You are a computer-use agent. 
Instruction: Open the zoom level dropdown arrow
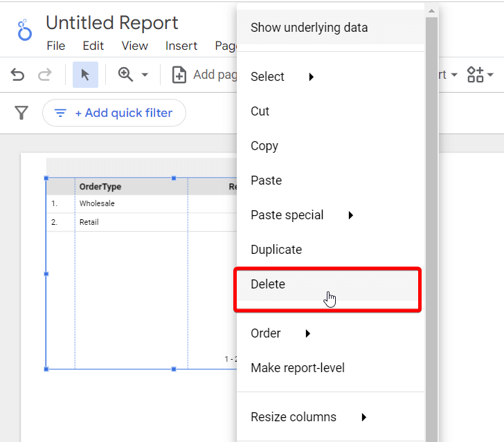click(145, 75)
